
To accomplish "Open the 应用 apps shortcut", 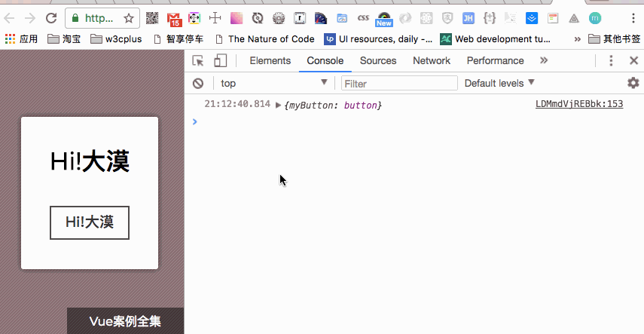I will click(21, 39).
